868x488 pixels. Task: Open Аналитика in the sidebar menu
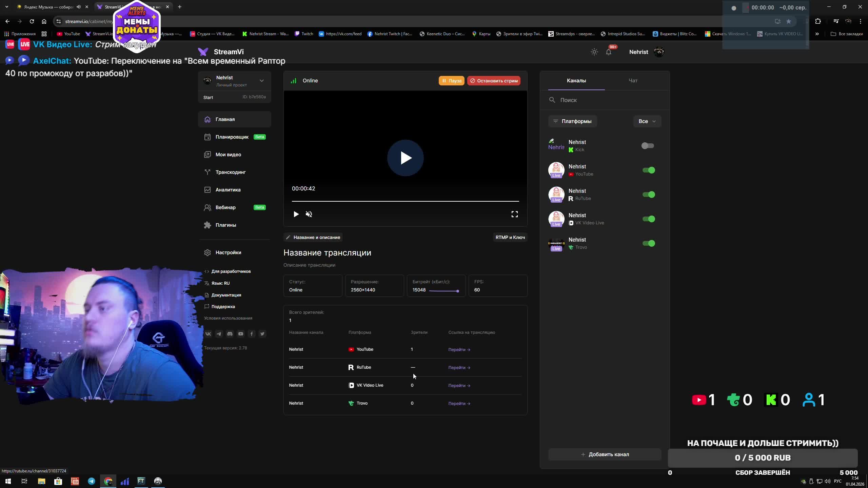click(228, 190)
